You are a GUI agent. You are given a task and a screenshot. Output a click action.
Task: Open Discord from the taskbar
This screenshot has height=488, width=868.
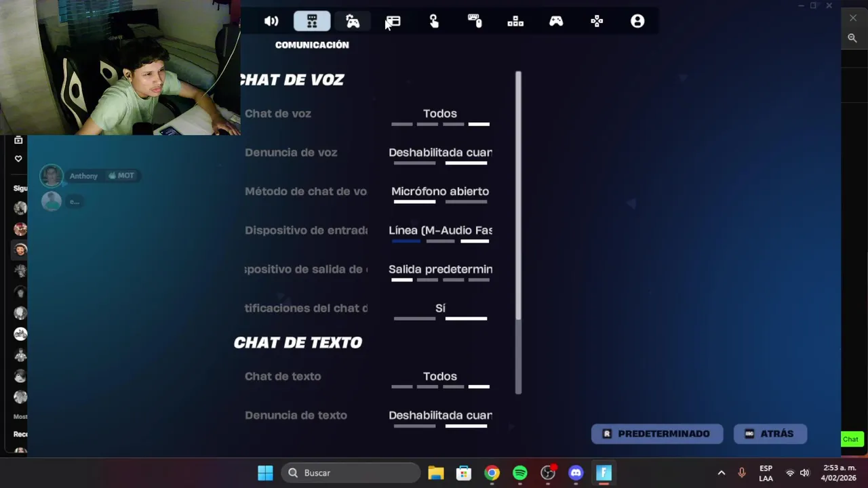tap(576, 472)
